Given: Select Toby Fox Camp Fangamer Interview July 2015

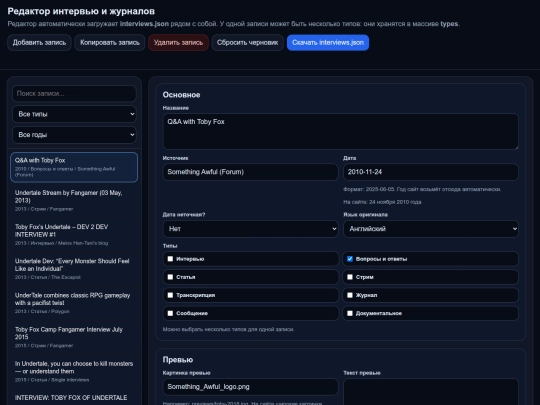Looking at the screenshot, I should pyautogui.click(x=74, y=337).
